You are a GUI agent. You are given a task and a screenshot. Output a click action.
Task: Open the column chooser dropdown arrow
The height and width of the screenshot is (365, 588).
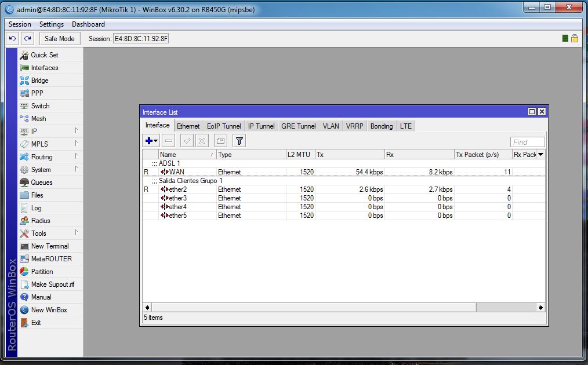pos(541,154)
